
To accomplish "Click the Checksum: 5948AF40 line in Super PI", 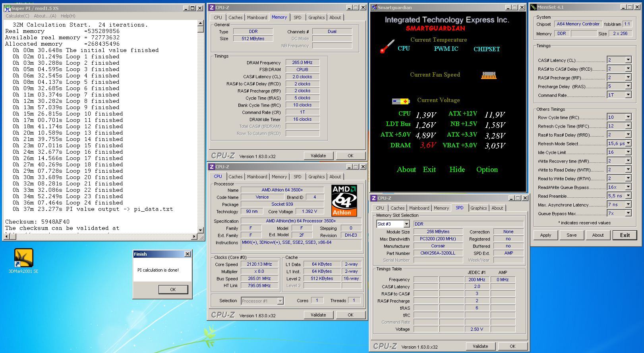I will (37, 222).
